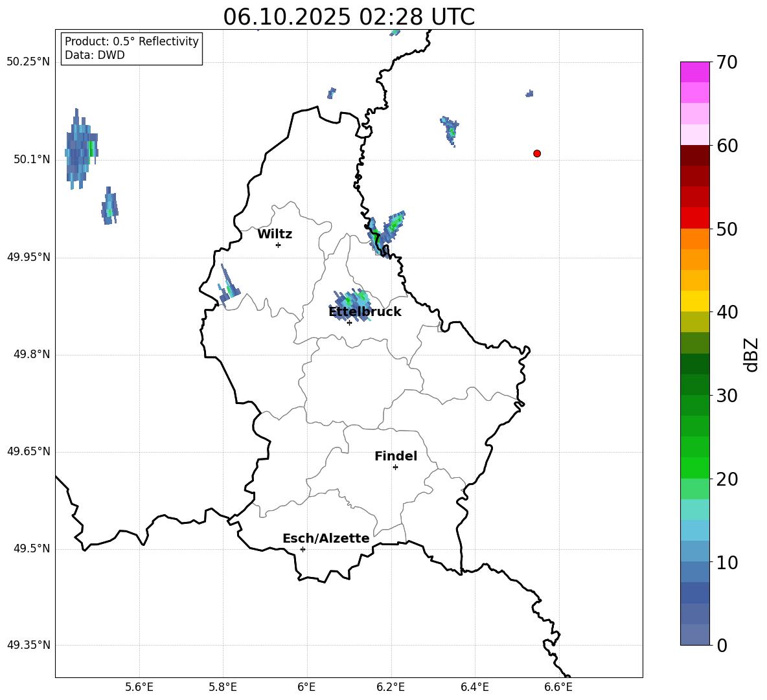
Task: Click the 0 tick label on colorbar
Action: click(x=722, y=645)
